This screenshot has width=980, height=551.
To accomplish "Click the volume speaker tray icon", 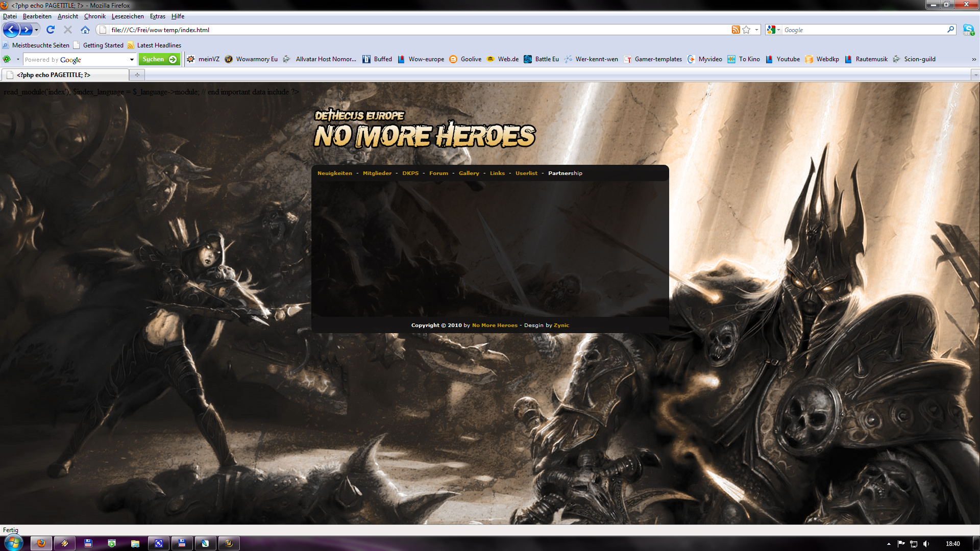I will [926, 544].
